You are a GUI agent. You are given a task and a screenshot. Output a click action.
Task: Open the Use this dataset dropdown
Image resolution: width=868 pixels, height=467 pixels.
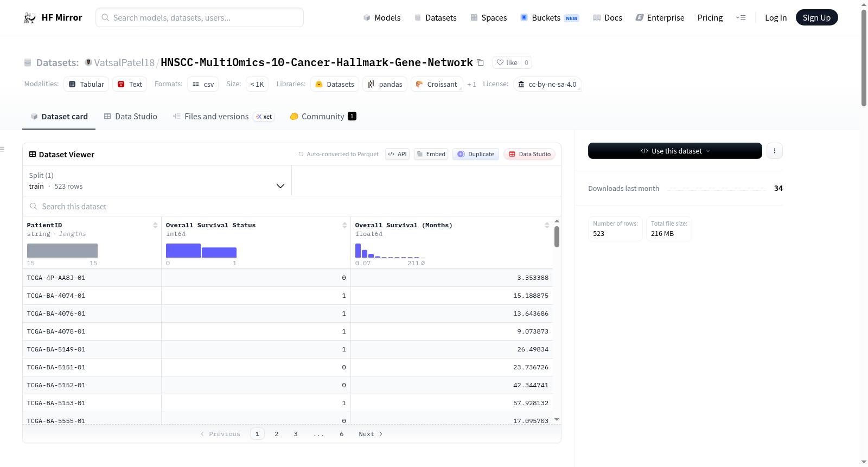[x=675, y=151]
